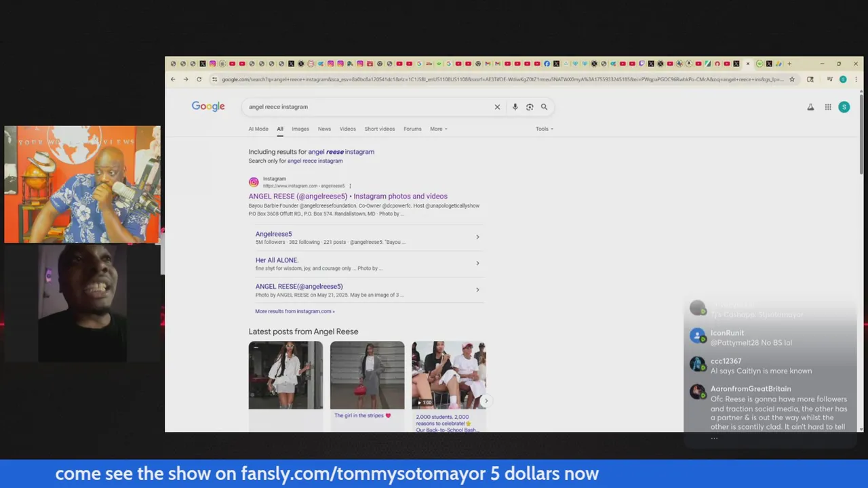The height and width of the screenshot is (488, 868).
Task: Open '2,000 students' post caption
Action: (447, 423)
